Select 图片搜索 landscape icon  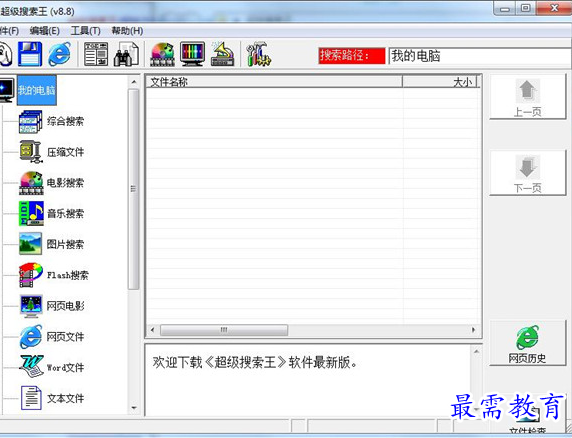(30, 244)
